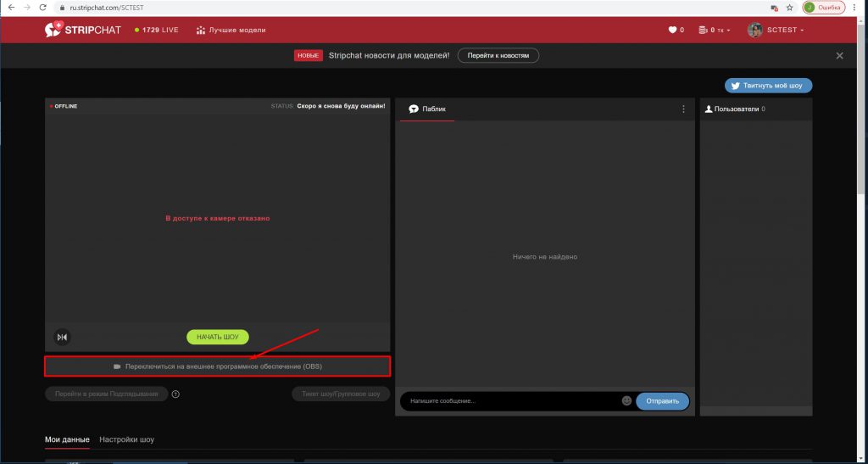The image size is (868, 464).
Task: Open Лучшие модели in the header
Action: [231, 30]
